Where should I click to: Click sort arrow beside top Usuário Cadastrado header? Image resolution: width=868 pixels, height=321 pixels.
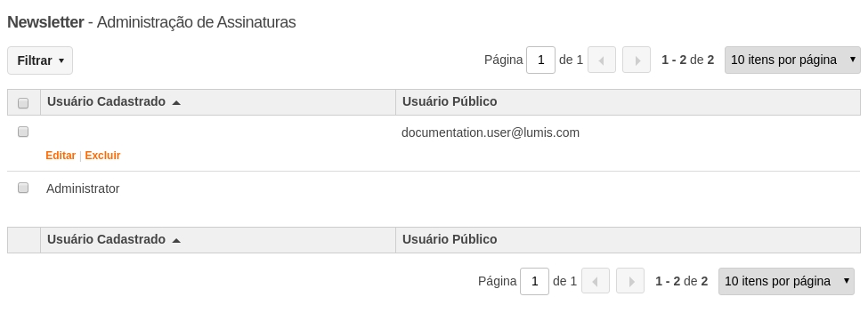176,102
